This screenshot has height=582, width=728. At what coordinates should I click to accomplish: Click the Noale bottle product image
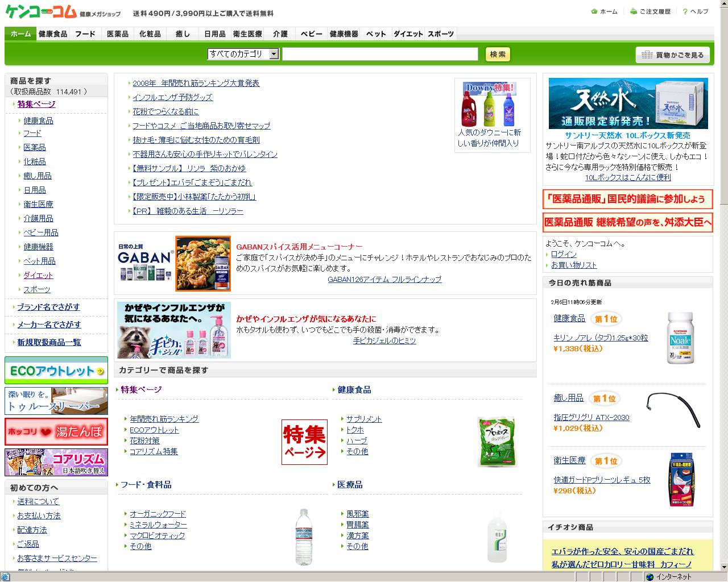pyautogui.click(x=680, y=338)
